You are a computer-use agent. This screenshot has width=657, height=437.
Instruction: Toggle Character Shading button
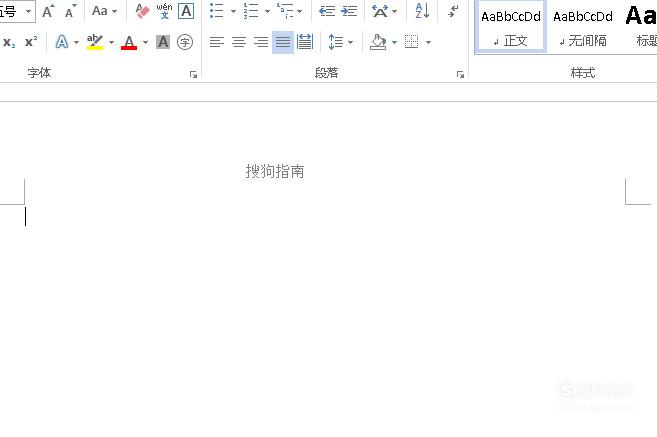[163, 42]
